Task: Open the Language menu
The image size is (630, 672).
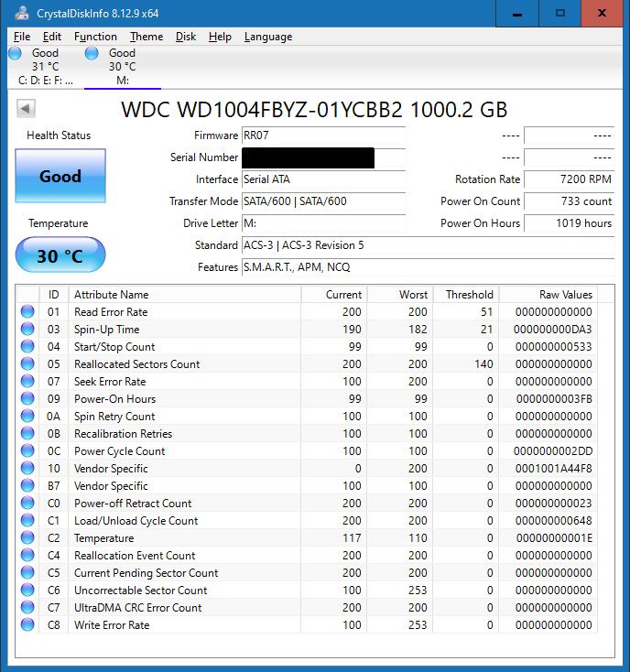Action: pos(268,37)
